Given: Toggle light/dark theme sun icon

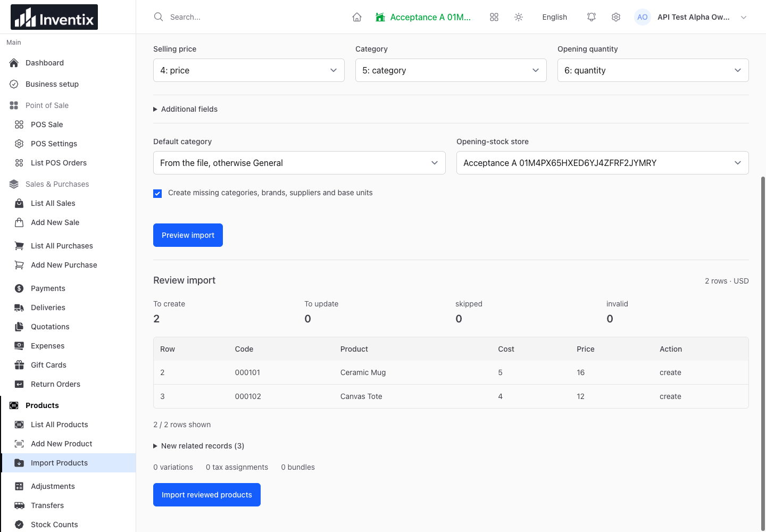Looking at the screenshot, I should click(519, 17).
